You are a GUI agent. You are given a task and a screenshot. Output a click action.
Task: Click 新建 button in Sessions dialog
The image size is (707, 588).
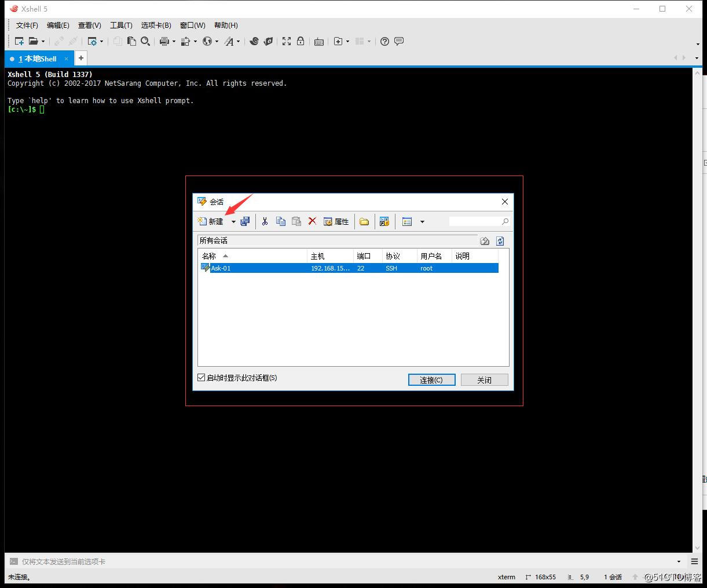click(211, 221)
